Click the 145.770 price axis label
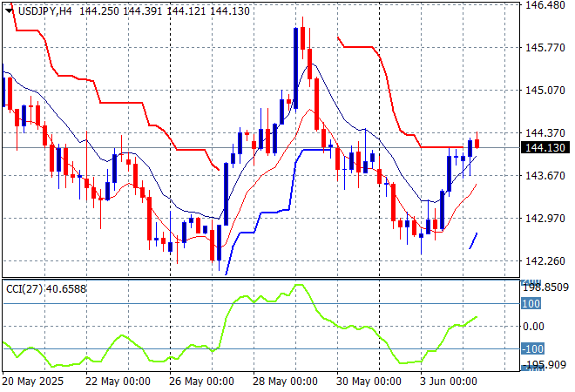 click(x=546, y=48)
